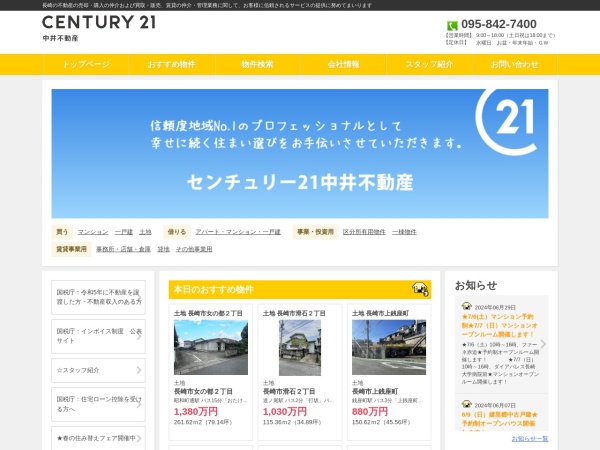600x450 pixels.
Task: Open 国税庁:インボイス制度 公表サイト sidebar item
Action: point(98,336)
